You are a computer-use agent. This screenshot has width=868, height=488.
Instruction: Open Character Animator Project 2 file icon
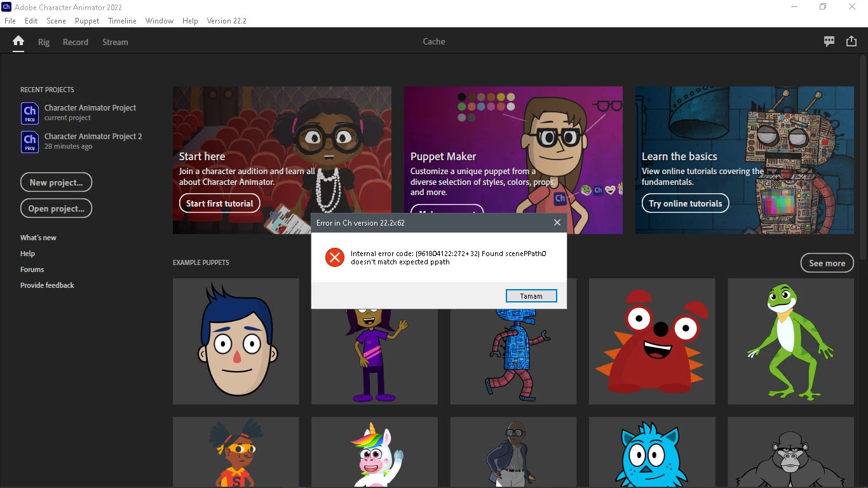click(x=30, y=142)
